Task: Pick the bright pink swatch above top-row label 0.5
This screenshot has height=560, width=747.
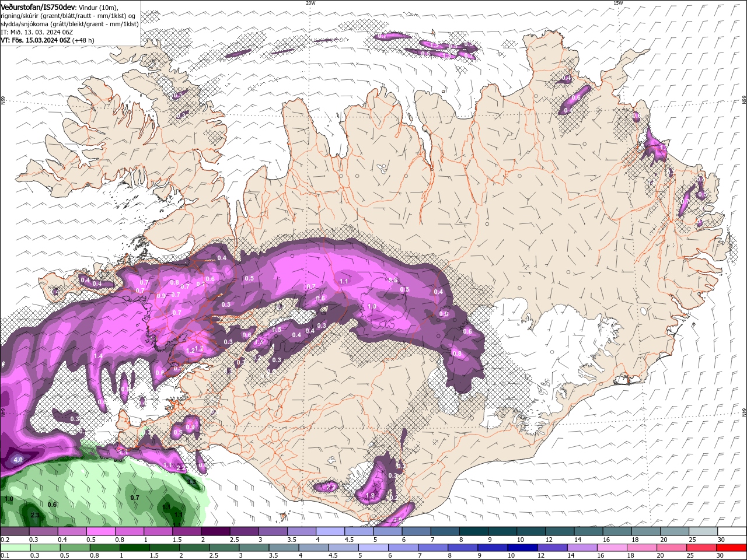Action: pos(100,531)
